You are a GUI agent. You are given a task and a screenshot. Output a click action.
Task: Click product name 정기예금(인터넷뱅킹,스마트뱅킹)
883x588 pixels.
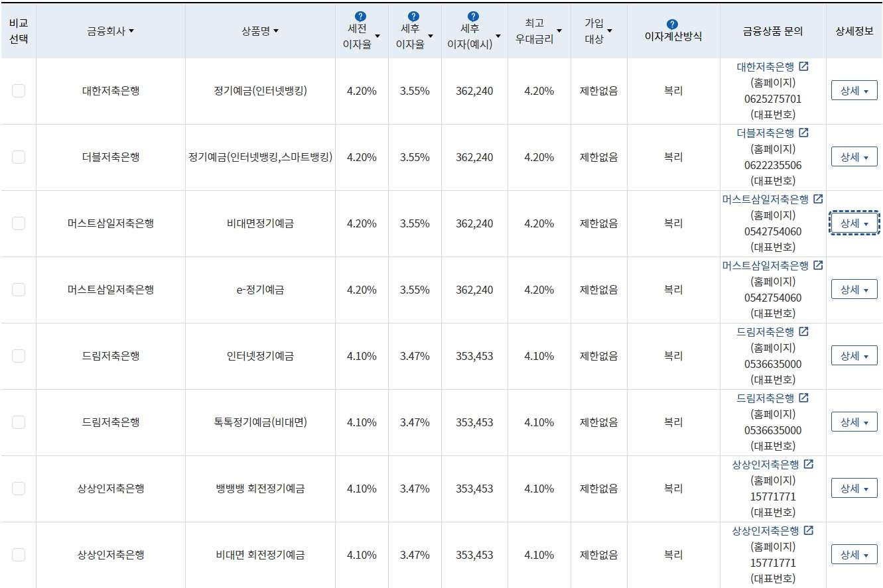click(260, 157)
